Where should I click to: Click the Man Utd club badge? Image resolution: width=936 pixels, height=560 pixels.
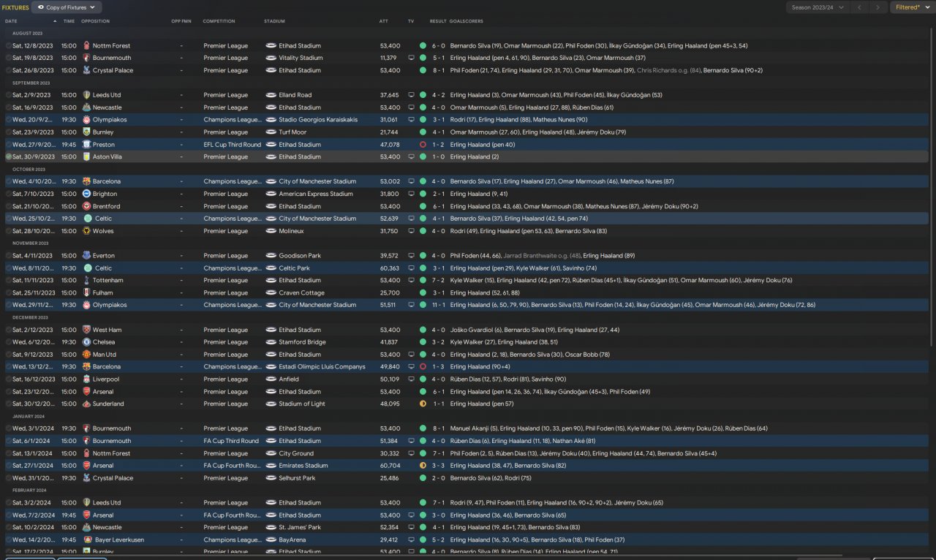(86, 355)
